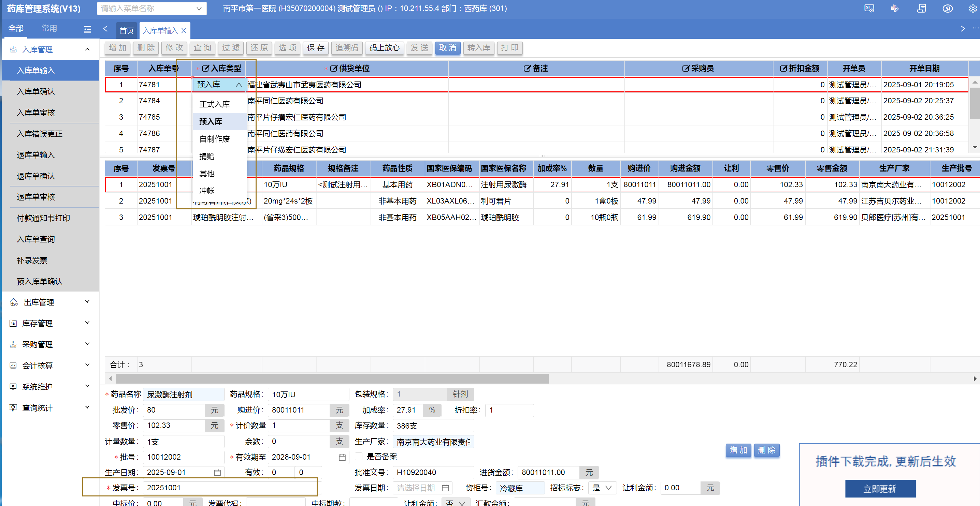The image size is (980, 506).
Task: Click the horizontal scrollbar of detail table
Action: 332,378
